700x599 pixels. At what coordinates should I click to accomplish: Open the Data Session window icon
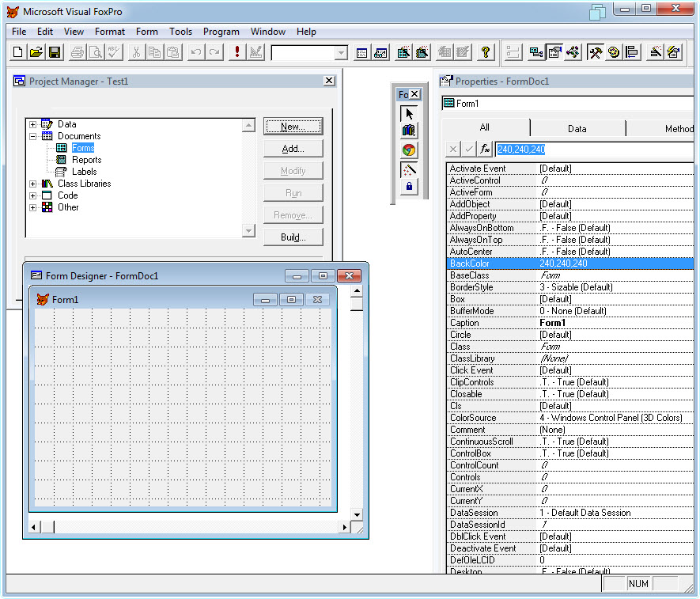click(380, 53)
